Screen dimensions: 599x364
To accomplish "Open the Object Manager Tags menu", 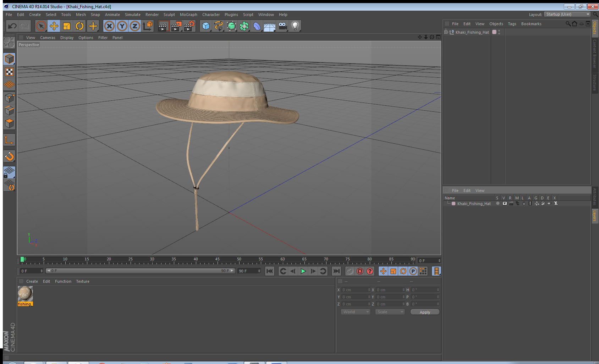I will click(x=512, y=24).
